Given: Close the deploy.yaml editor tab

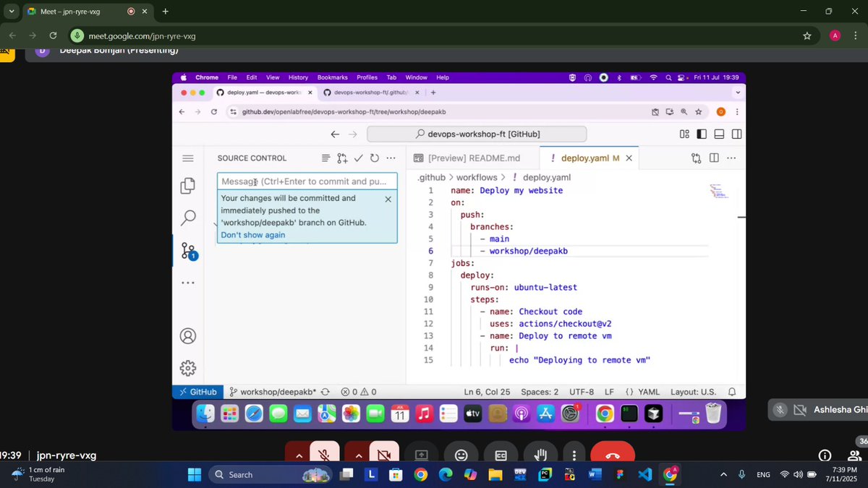Looking at the screenshot, I should [629, 158].
